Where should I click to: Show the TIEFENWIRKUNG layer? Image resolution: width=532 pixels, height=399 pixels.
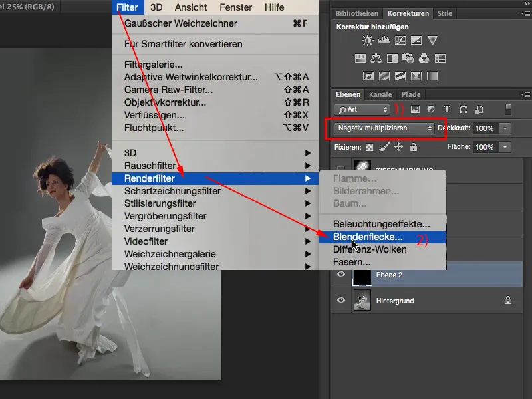tap(341, 168)
